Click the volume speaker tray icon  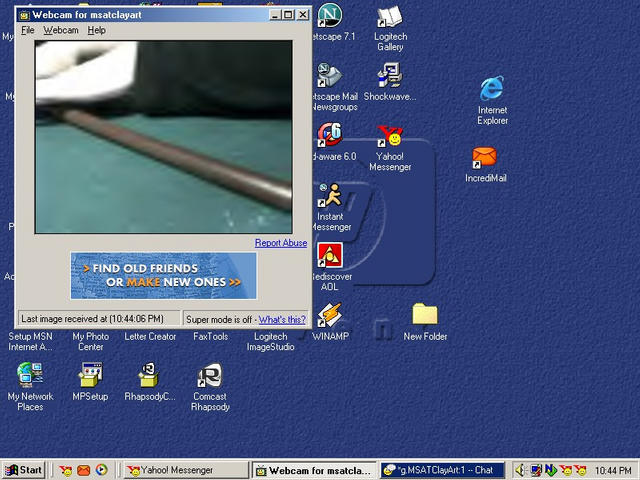pyautogui.click(x=520, y=470)
